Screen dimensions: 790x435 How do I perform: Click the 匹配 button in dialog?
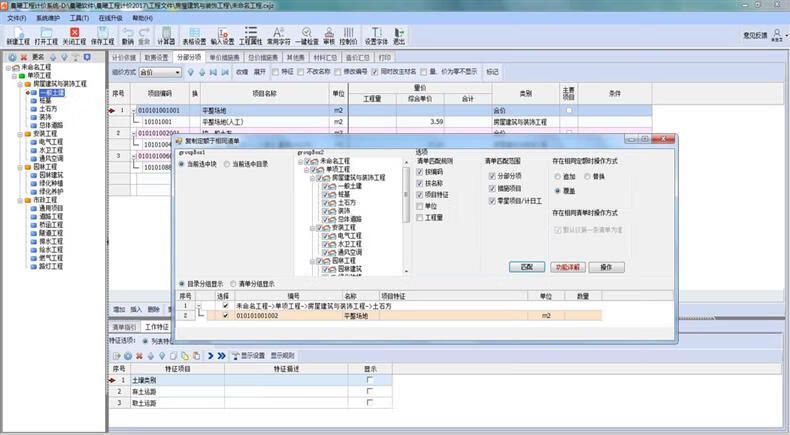coord(526,267)
